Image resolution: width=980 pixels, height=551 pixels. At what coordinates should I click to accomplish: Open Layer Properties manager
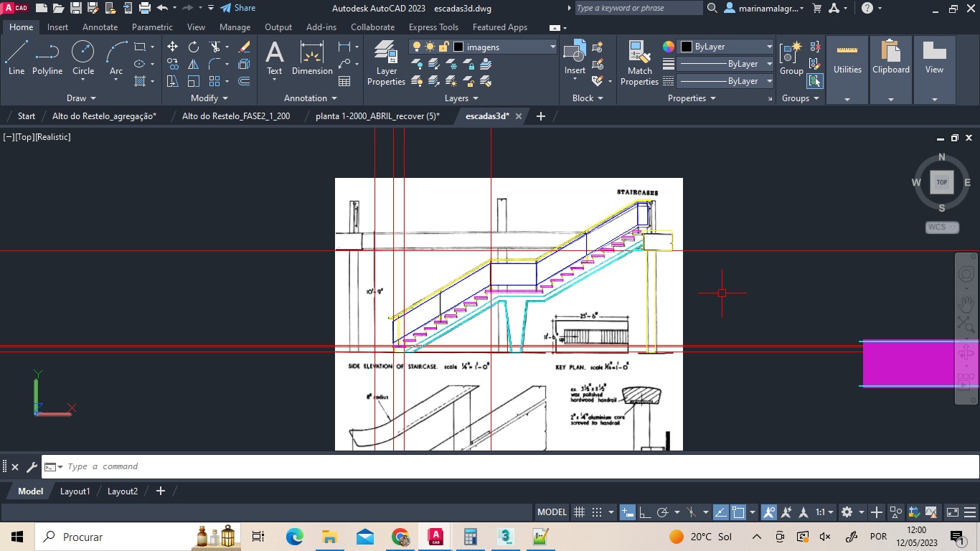pos(386,63)
